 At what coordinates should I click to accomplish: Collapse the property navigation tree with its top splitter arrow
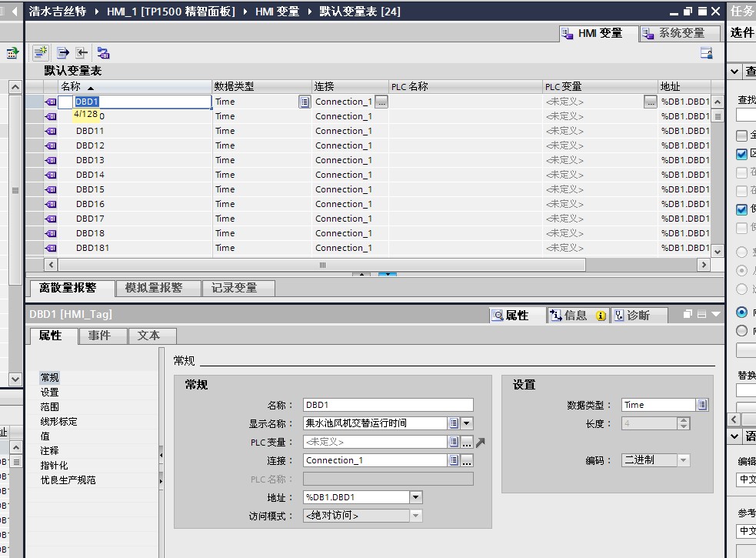[161, 455]
